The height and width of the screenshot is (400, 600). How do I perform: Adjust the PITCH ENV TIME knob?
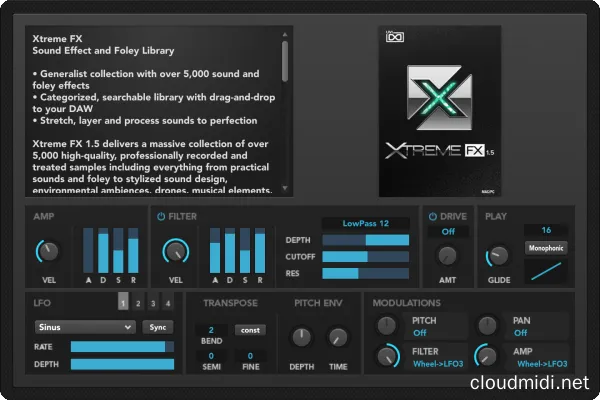click(338, 337)
